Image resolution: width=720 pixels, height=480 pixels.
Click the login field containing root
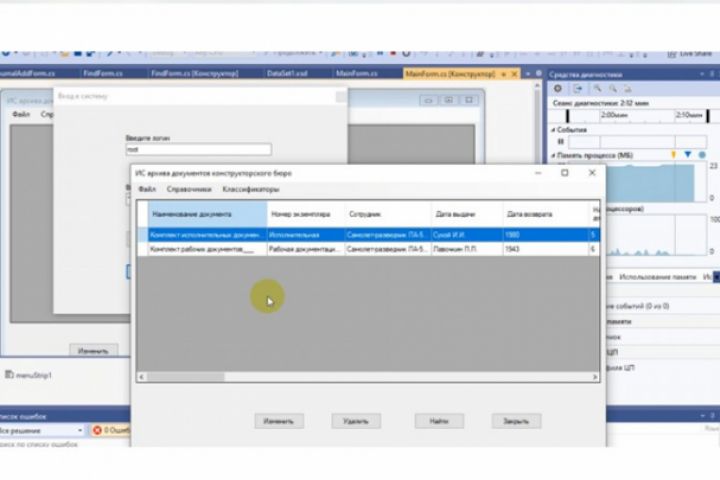coord(198,149)
